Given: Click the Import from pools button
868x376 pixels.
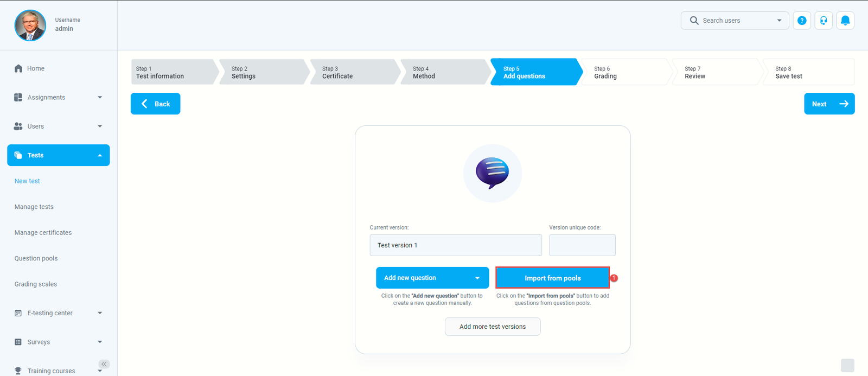Looking at the screenshot, I should [x=552, y=278].
